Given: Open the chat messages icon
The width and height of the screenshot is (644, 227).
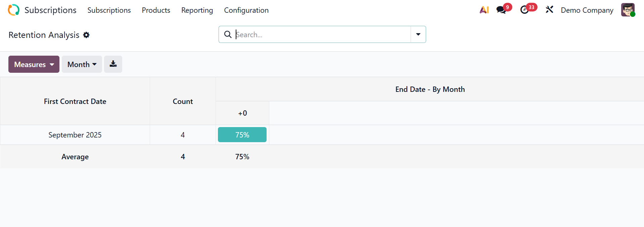Looking at the screenshot, I should (501, 10).
